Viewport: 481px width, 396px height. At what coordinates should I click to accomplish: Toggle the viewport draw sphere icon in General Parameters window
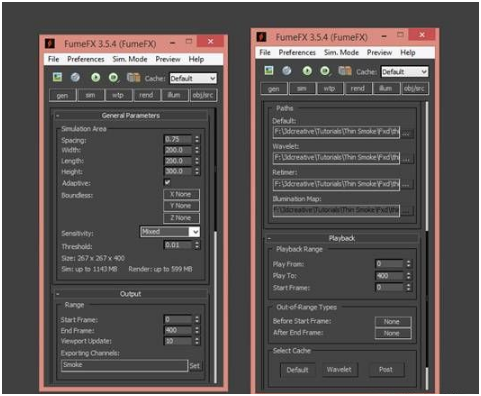tap(75, 77)
